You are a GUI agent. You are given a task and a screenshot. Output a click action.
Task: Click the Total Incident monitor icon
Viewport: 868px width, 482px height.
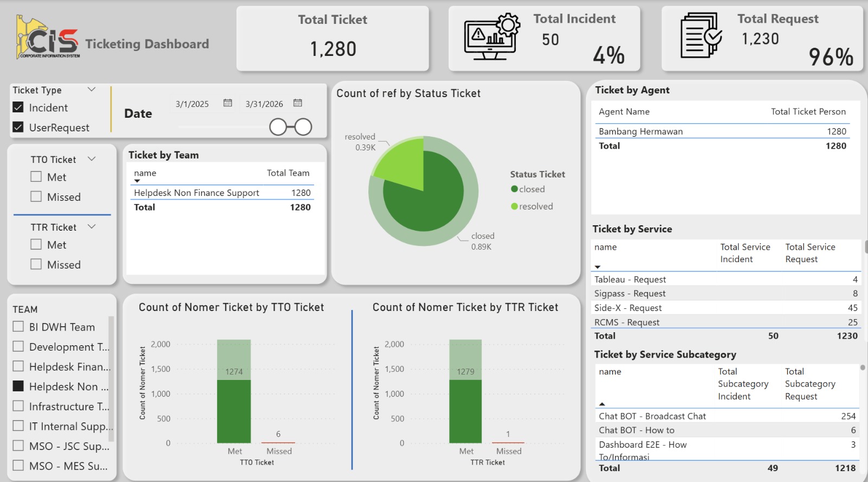(492, 37)
